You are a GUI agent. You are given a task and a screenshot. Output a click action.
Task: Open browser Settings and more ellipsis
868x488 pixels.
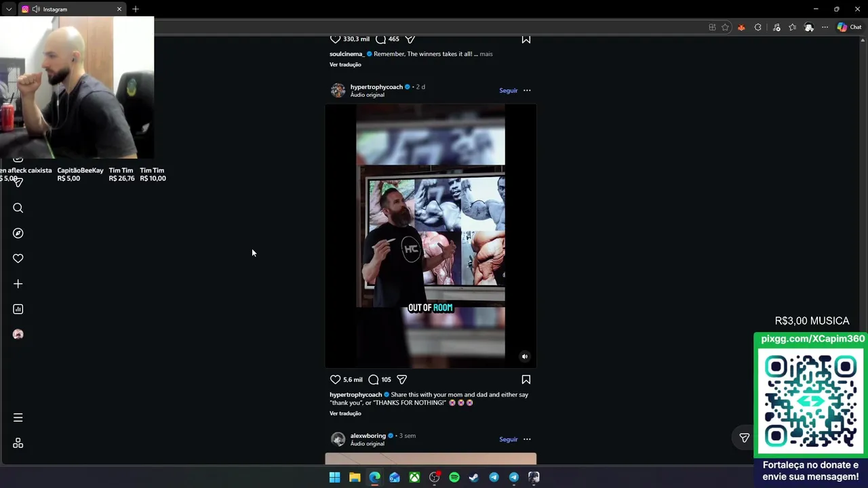[825, 27]
